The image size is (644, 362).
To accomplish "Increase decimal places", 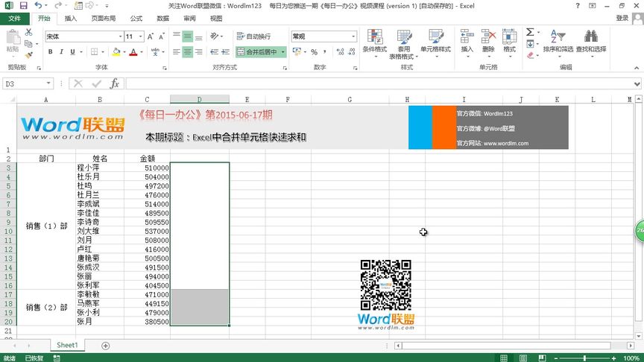I will [x=340, y=52].
